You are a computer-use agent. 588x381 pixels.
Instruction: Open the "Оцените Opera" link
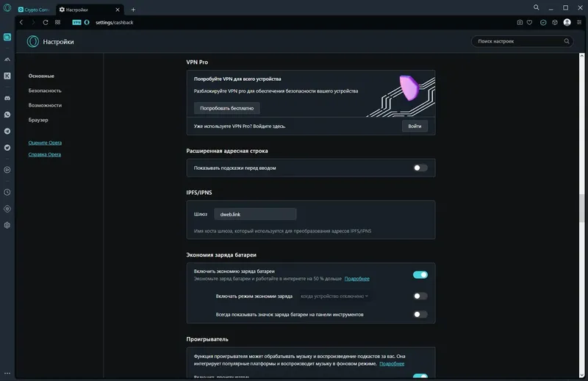[45, 143]
